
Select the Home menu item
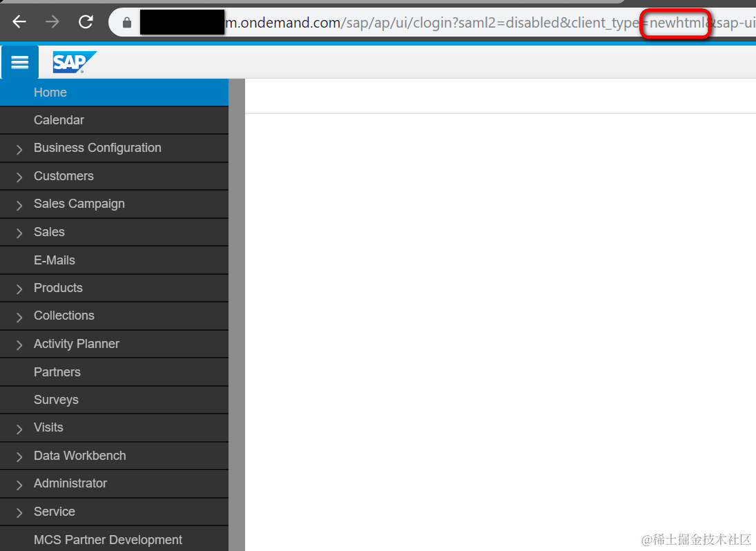pos(50,92)
